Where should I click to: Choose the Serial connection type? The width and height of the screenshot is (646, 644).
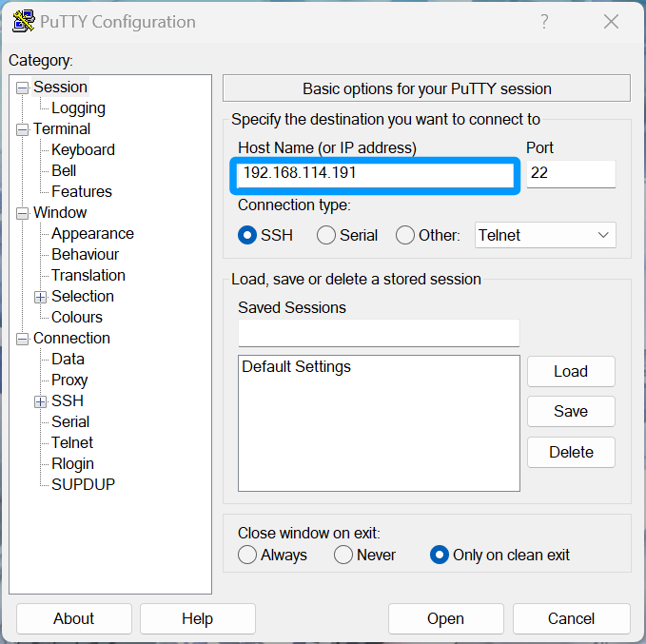pos(326,235)
